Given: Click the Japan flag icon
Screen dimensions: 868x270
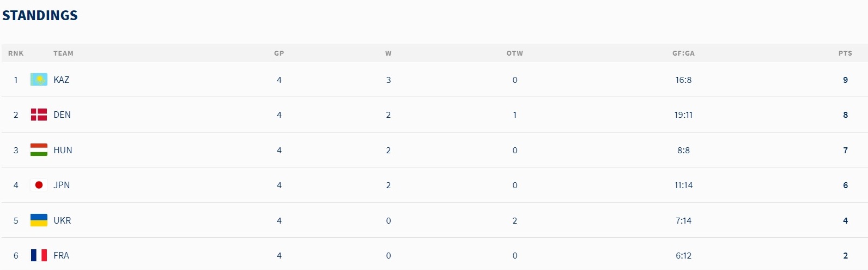Looking at the screenshot, I should [39, 185].
